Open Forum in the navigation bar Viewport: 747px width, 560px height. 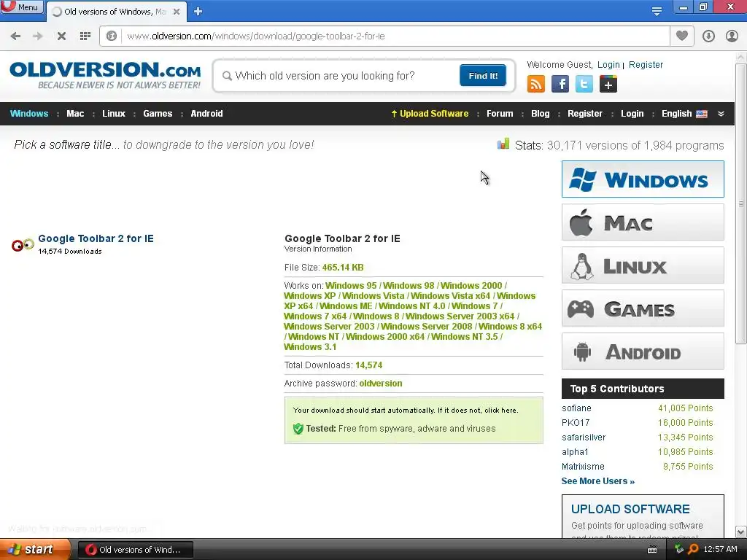pos(500,114)
